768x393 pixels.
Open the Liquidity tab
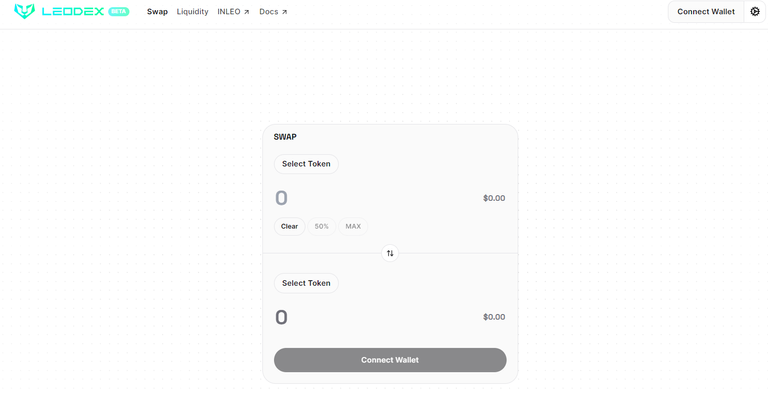click(192, 11)
